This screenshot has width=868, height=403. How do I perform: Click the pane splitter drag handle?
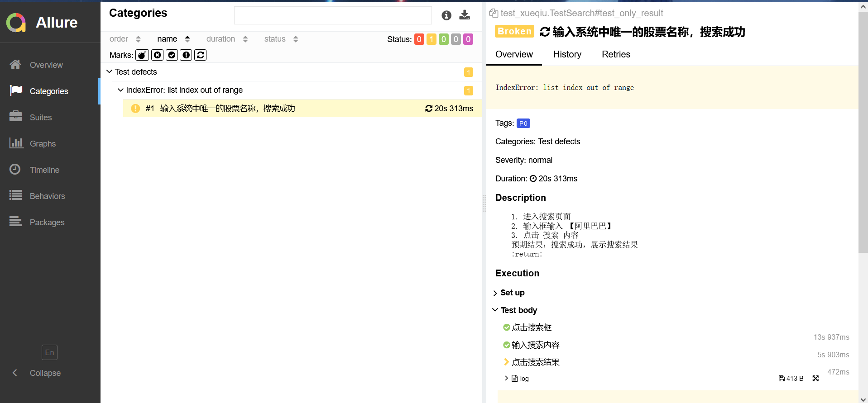(x=484, y=203)
